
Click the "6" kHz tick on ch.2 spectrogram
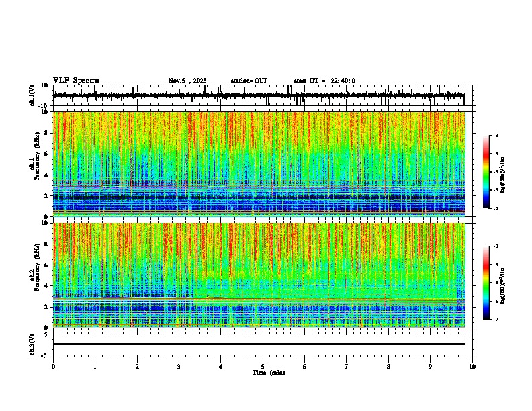pyautogui.click(x=47, y=265)
